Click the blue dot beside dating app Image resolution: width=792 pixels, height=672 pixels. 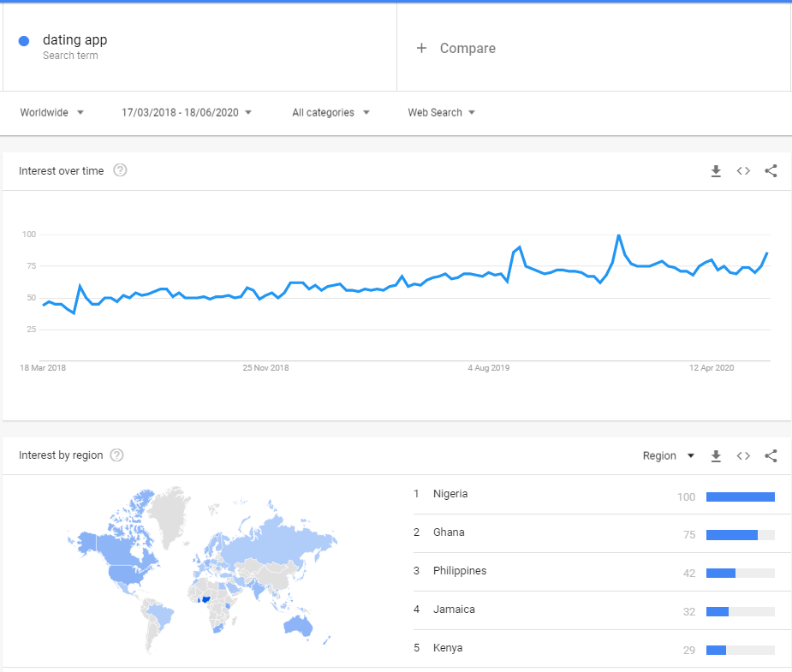click(24, 40)
